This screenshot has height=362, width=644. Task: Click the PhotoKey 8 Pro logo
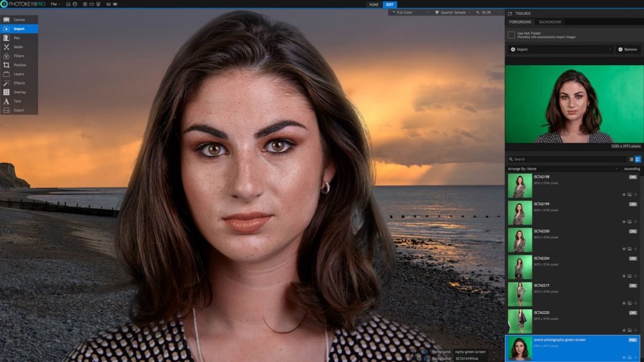point(23,4)
